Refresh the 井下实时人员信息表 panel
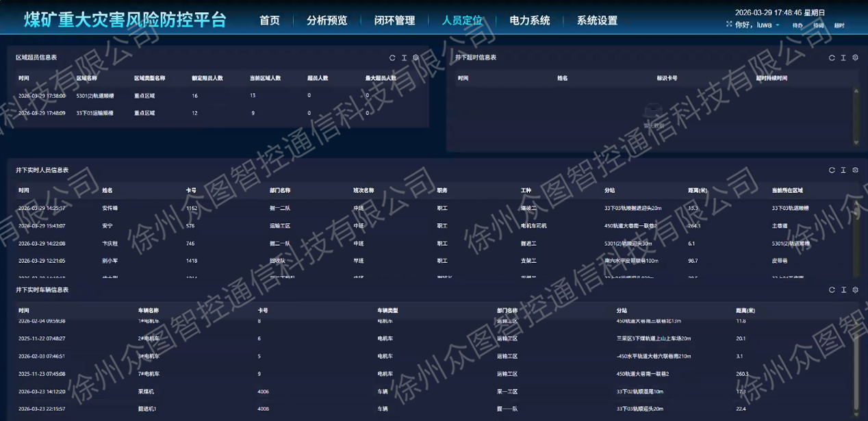Screen dimensions: 868x421 click(x=831, y=170)
